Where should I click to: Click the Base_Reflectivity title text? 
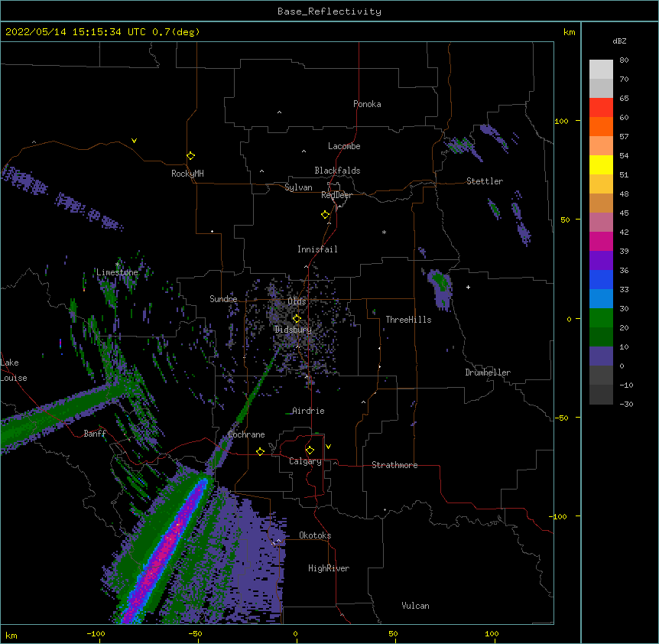pos(329,11)
